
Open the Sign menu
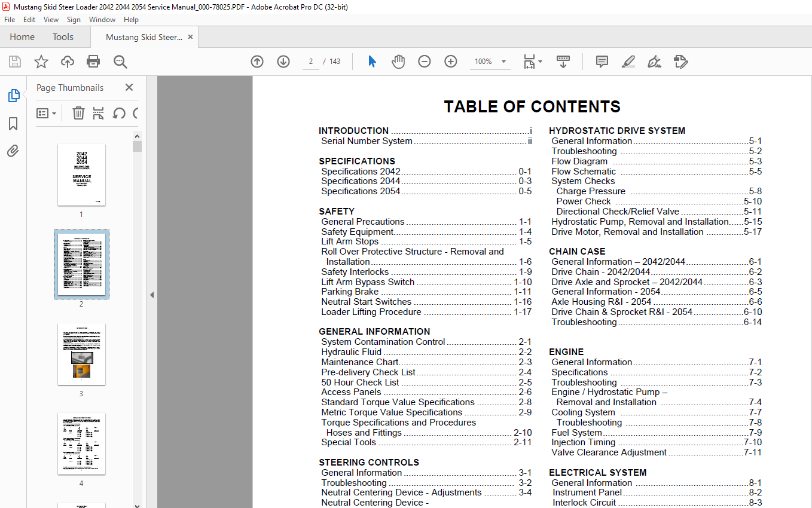point(74,20)
